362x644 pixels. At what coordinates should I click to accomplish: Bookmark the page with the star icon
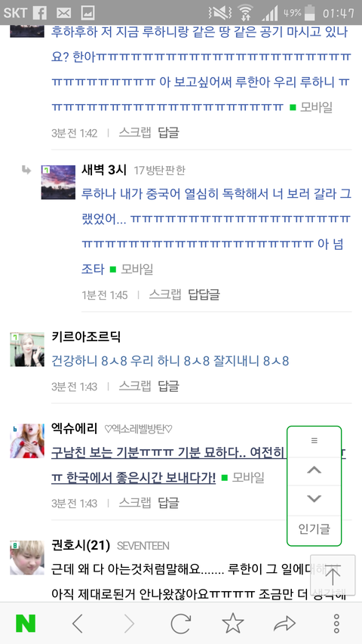click(x=233, y=623)
